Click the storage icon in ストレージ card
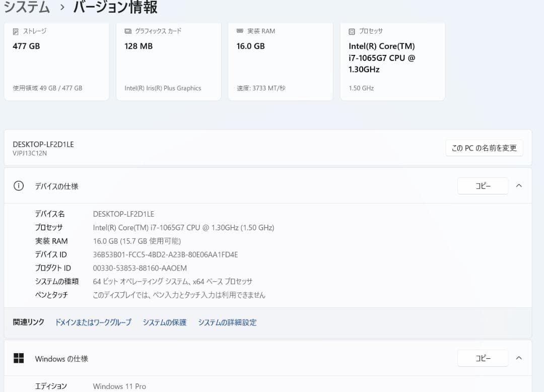This screenshot has width=544, height=392. coord(16,32)
